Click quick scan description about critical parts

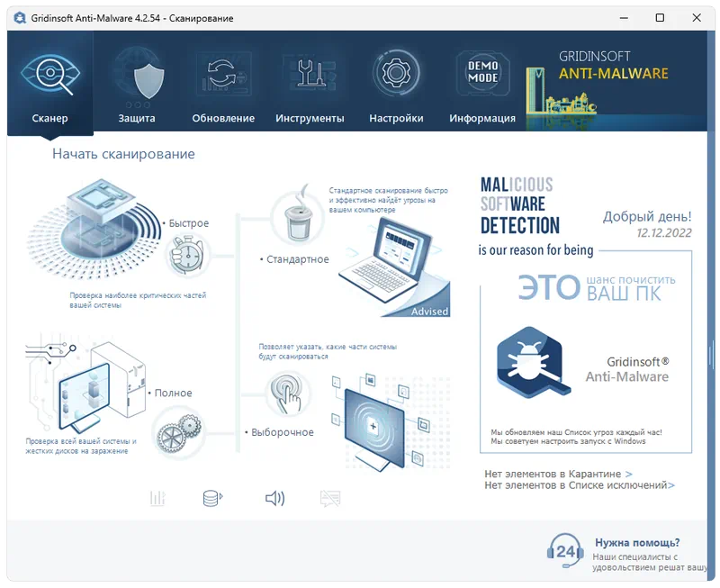138,300
